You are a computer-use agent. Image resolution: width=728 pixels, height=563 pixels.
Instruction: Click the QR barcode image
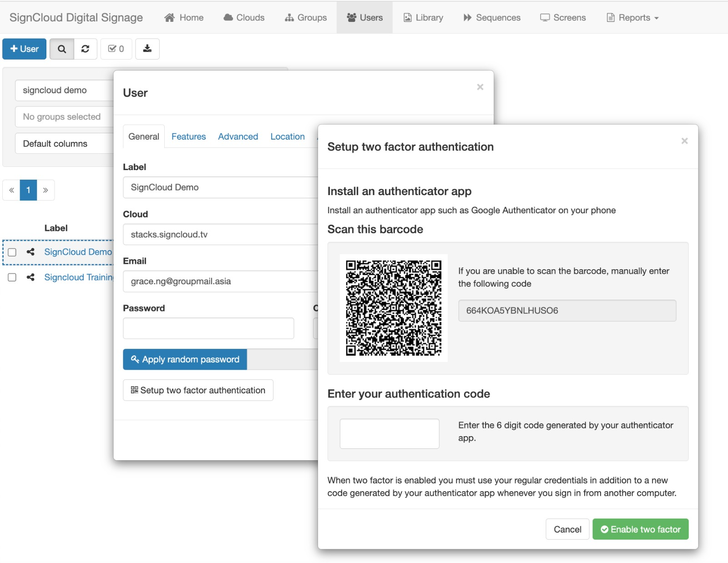[x=394, y=308]
